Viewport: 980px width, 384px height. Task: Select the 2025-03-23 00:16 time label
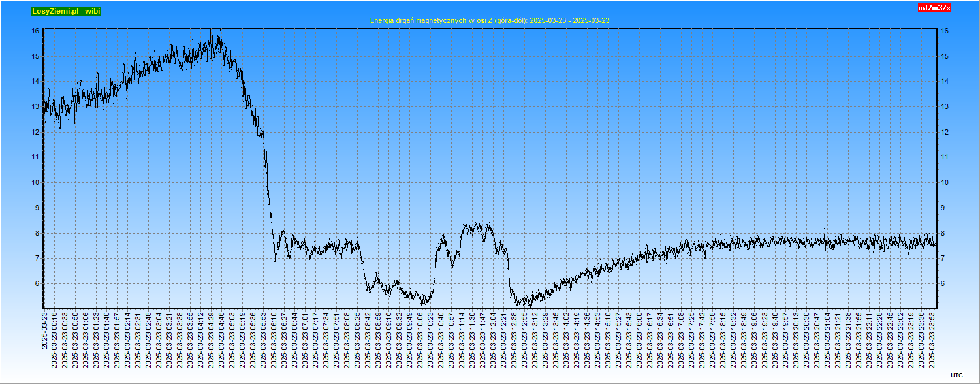[55, 340]
